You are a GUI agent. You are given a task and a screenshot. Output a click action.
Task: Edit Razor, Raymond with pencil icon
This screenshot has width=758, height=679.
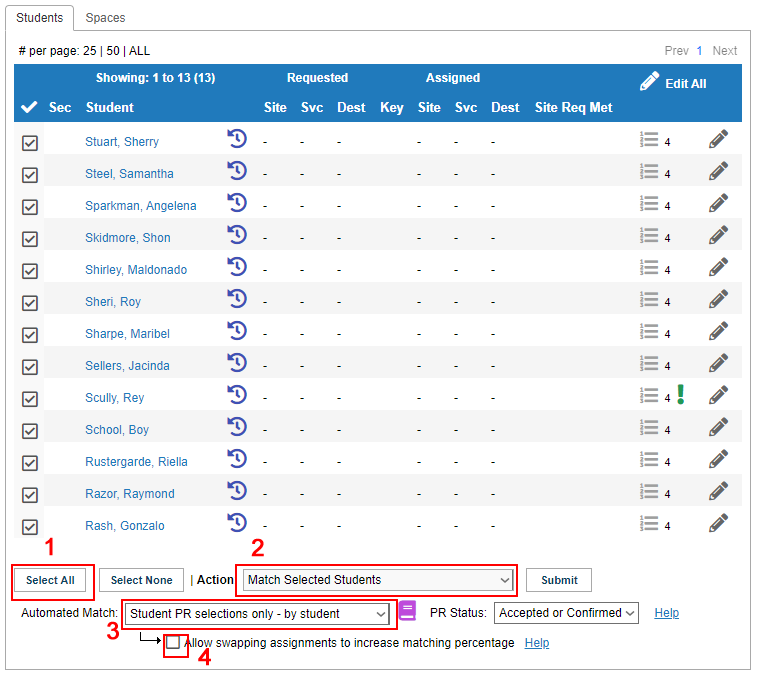pos(718,491)
